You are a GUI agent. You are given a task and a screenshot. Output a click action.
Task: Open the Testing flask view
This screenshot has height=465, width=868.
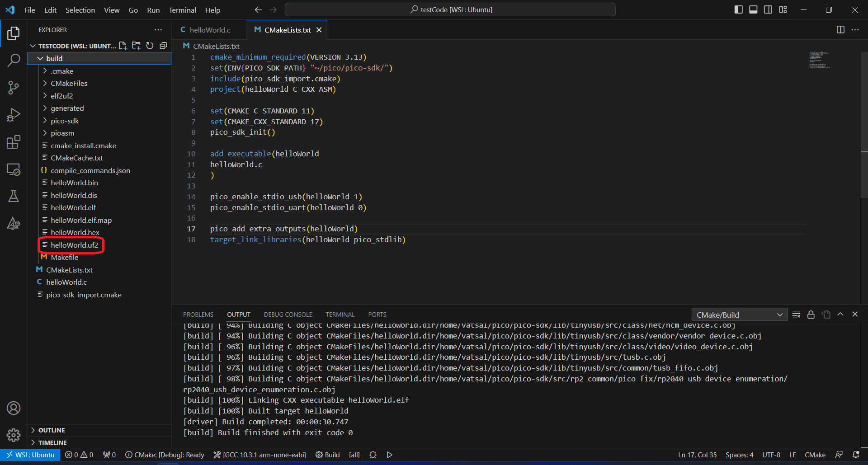[14, 196]
